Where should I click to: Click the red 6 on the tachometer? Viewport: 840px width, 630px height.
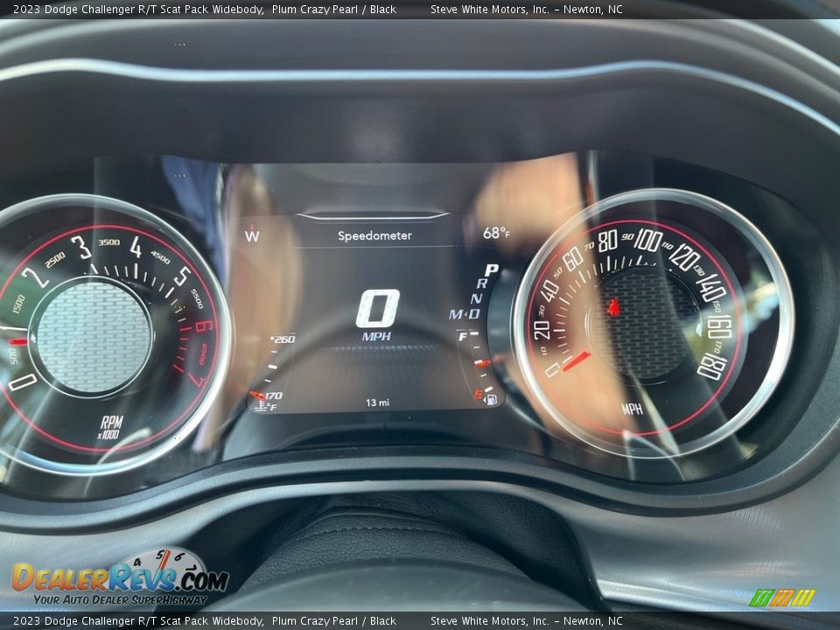click(x=205, y=326)
